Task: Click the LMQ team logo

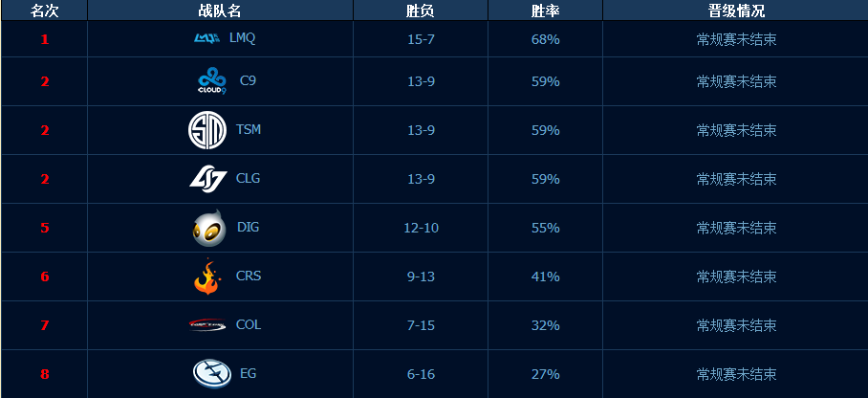Action: (207, 37)
